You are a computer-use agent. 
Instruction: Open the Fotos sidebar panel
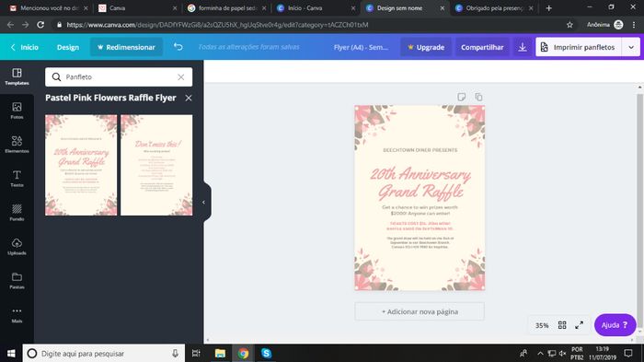[x=17, y=111]
